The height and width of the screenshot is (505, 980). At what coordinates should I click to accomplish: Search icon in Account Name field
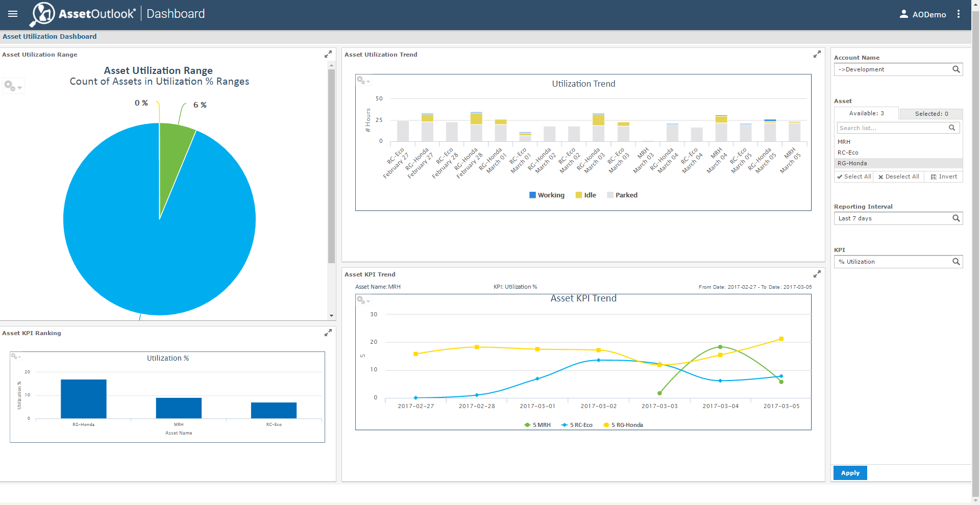click(x=956, y=69)
